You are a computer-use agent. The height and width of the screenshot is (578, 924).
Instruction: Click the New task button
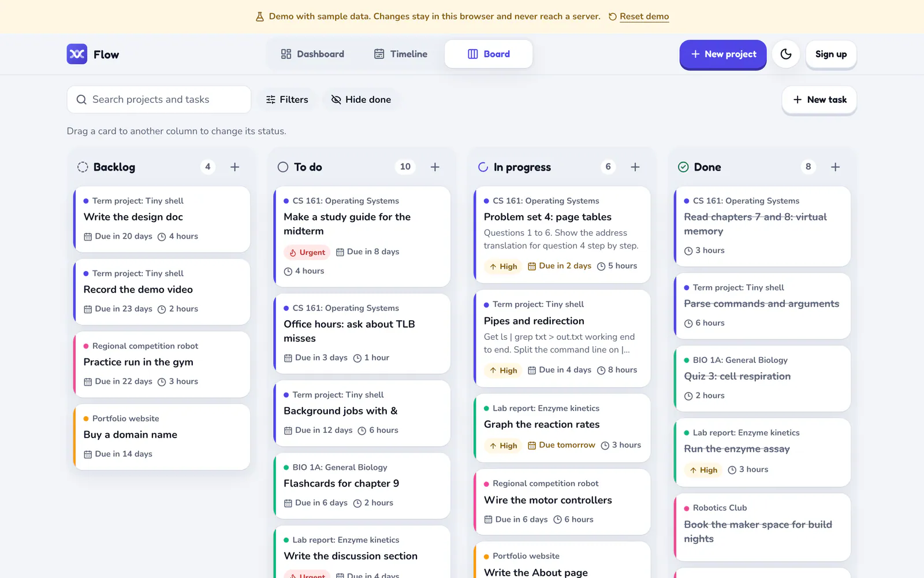coord(819,100)
